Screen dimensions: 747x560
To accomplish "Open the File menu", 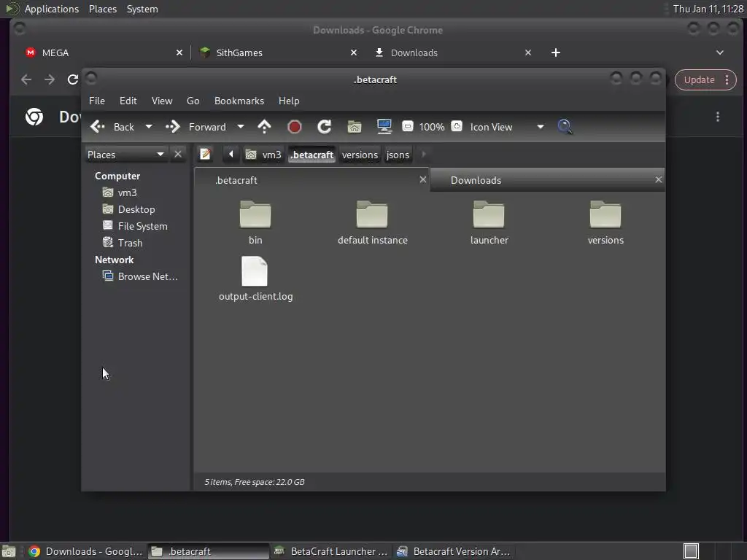I will click(x=97, y=101).
